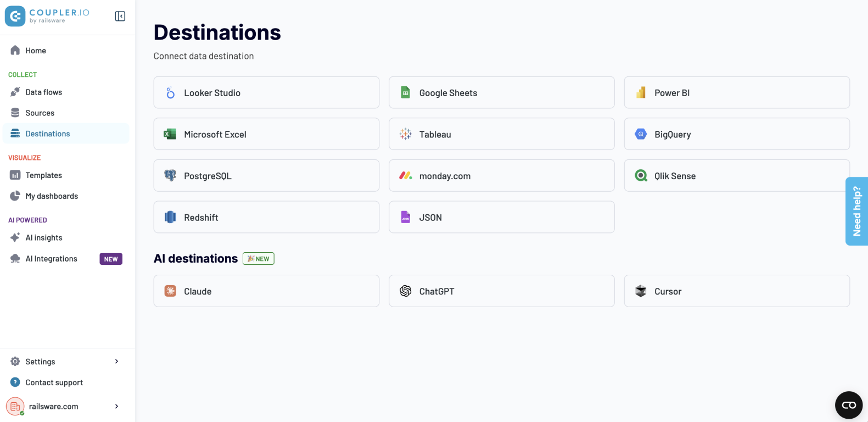The image size is (868, 422).
Task: Select the ChatGPT destination card
Action: (x=501, y=291)
